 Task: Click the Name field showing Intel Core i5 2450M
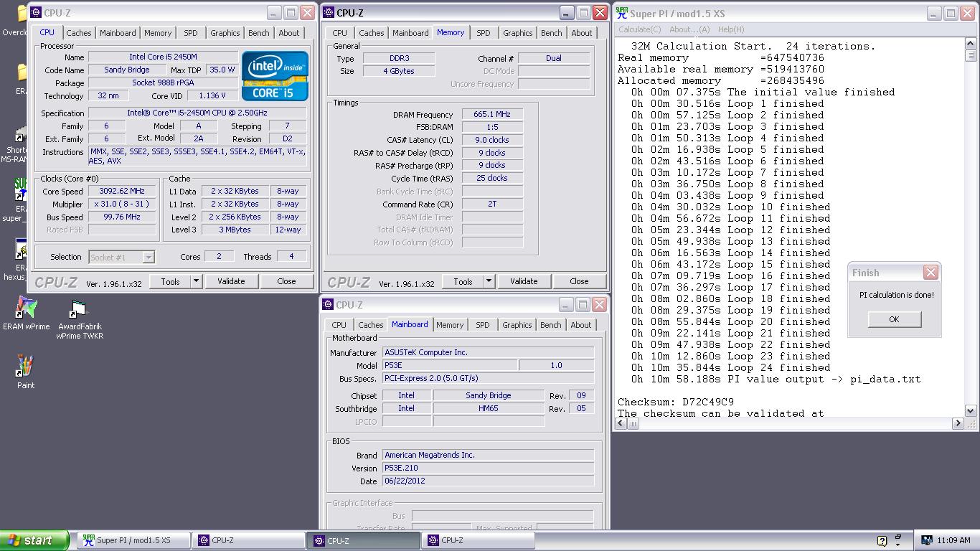click(x=163, y=57)
